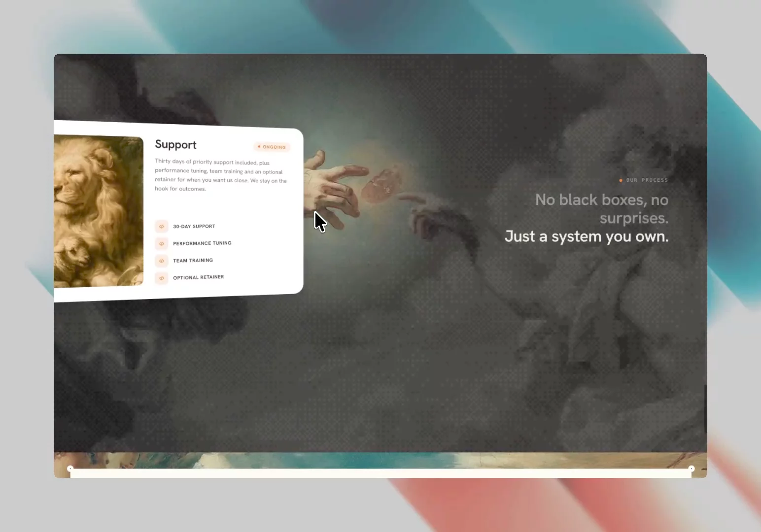Click the "Support" card heading
761x532 pixels.
[175, 144]
